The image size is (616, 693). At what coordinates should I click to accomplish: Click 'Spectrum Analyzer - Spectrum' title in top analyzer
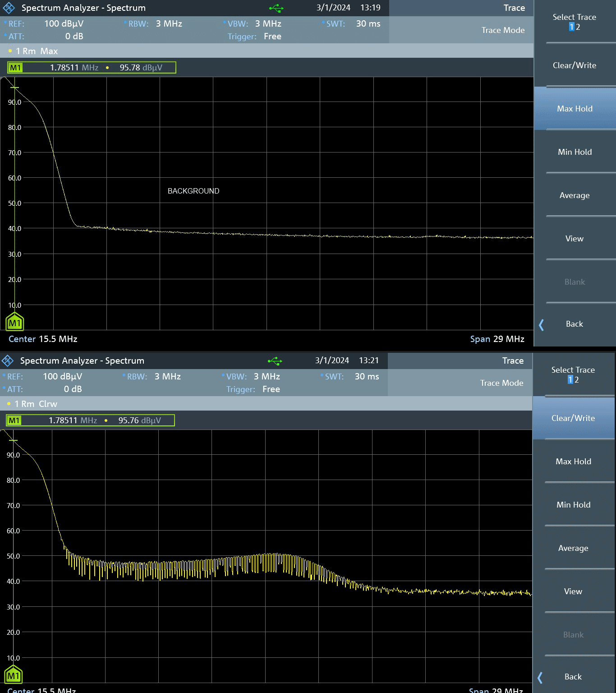tap(83, 8)
